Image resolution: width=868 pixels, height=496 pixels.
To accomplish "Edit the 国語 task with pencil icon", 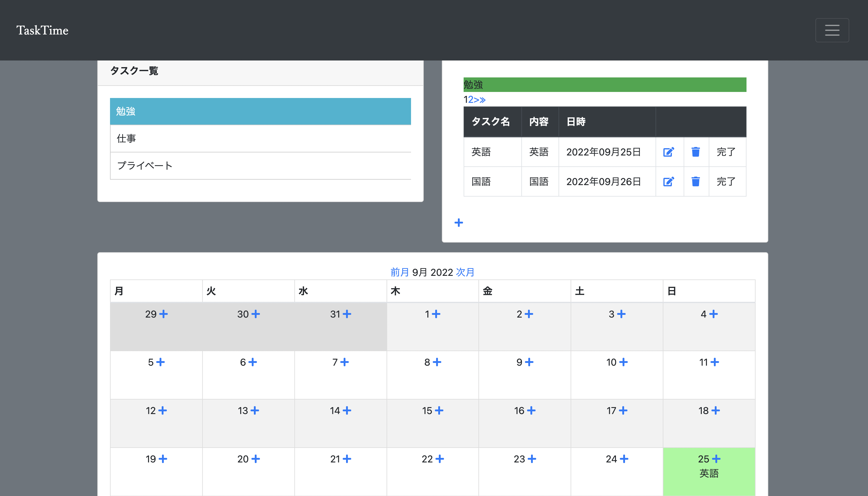I will (669, 181).
